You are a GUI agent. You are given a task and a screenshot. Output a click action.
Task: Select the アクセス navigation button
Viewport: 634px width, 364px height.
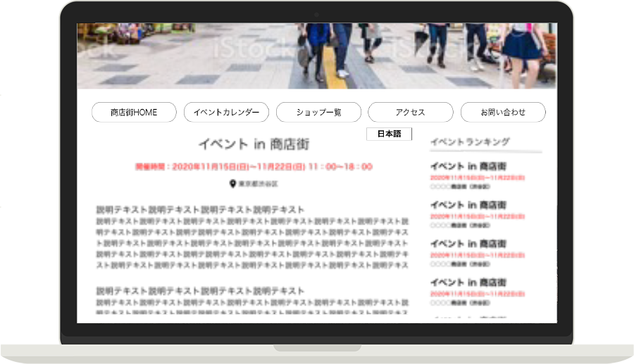coord(410,113)
